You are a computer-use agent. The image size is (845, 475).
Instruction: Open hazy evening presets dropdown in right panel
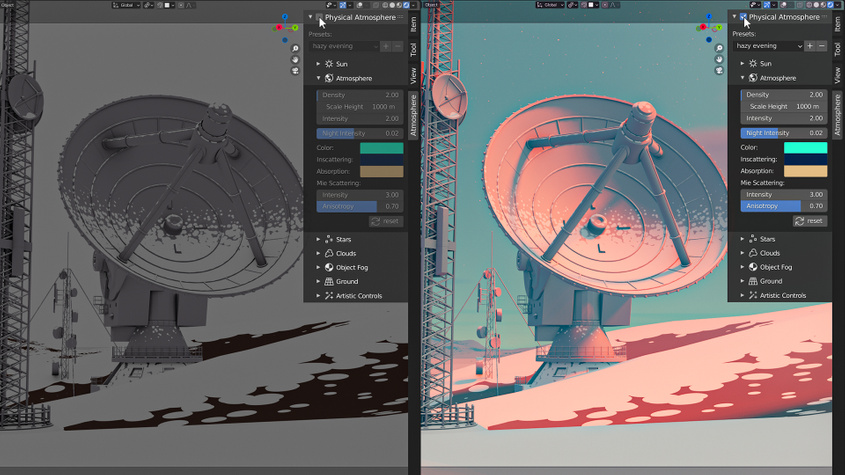[768, 46]
